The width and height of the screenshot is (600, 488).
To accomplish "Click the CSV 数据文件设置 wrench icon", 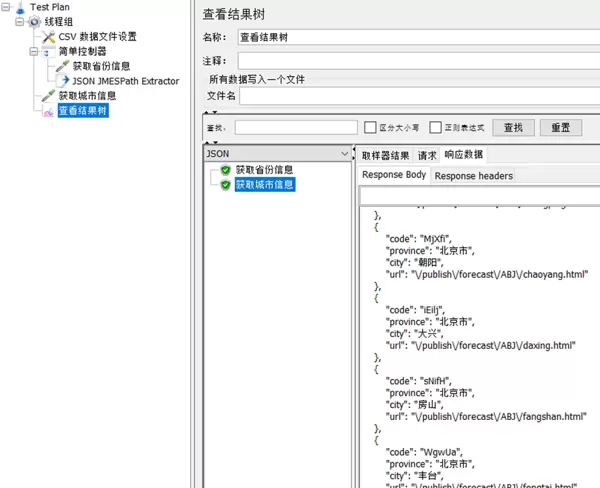I will (x=48, y=37).
